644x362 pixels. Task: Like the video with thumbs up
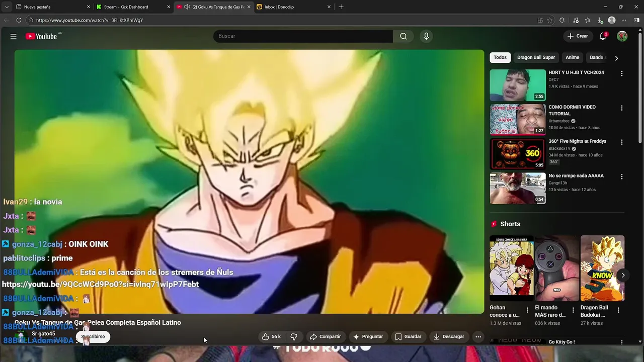[271, 337]
